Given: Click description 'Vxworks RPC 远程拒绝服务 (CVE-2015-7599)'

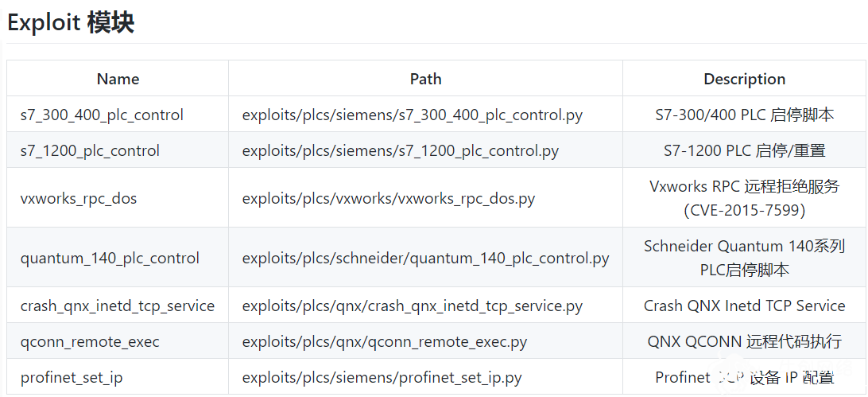Looking at the screenshot, I should [x=745, y=198].
